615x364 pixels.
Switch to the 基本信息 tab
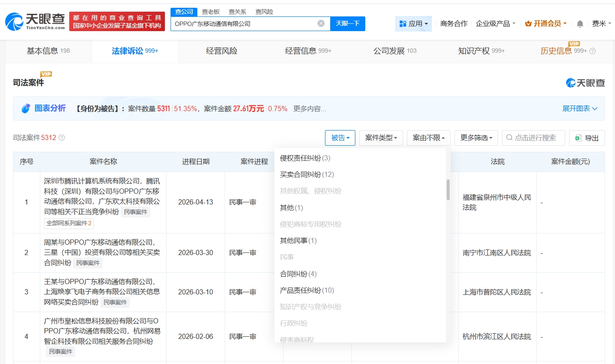[48, 51]
